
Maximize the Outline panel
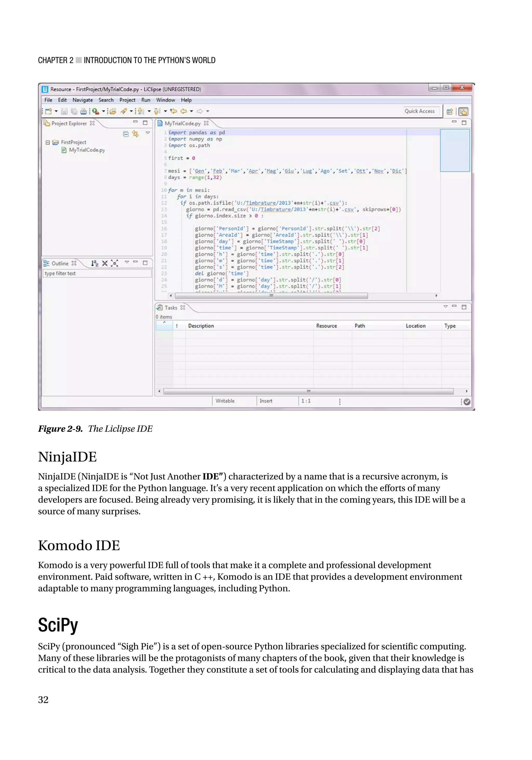[x=145, y=263]
